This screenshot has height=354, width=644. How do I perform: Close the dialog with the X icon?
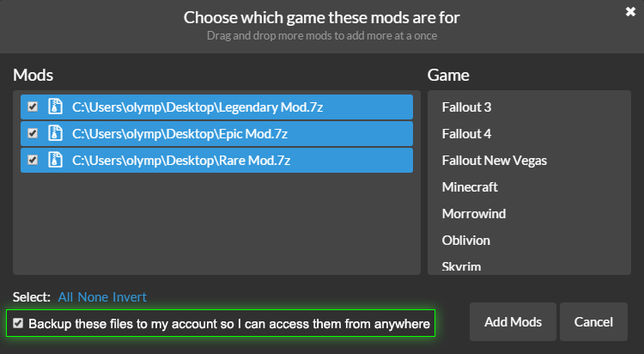pos(630,11)
